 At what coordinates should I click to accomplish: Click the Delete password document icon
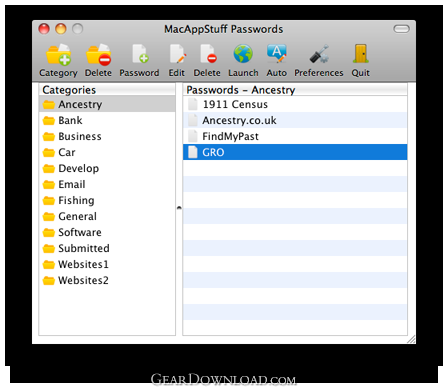pos(208,54)
